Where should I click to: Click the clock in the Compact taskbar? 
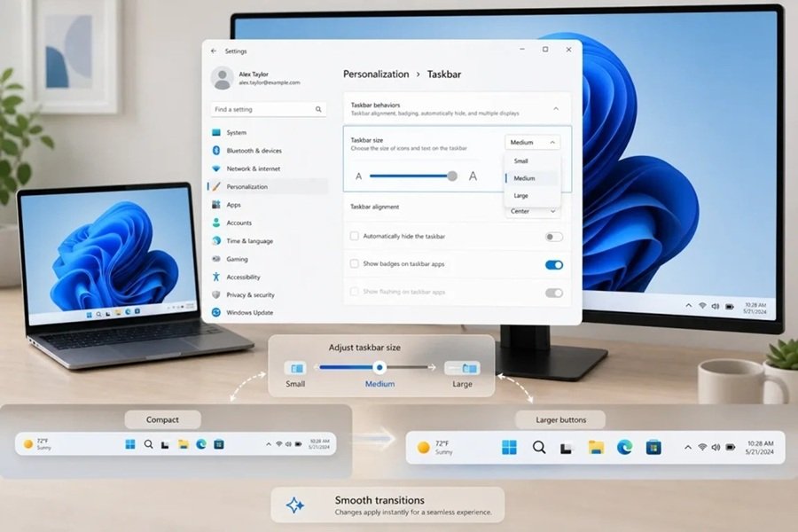coord(319,444)
